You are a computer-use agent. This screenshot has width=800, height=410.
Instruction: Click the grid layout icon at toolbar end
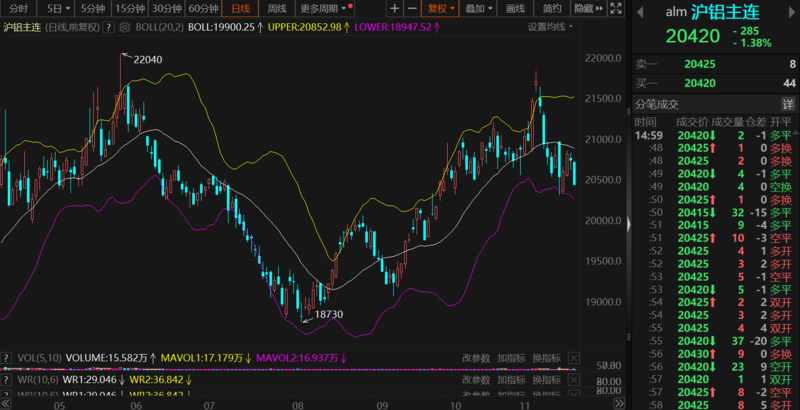(x=615, y=8)
